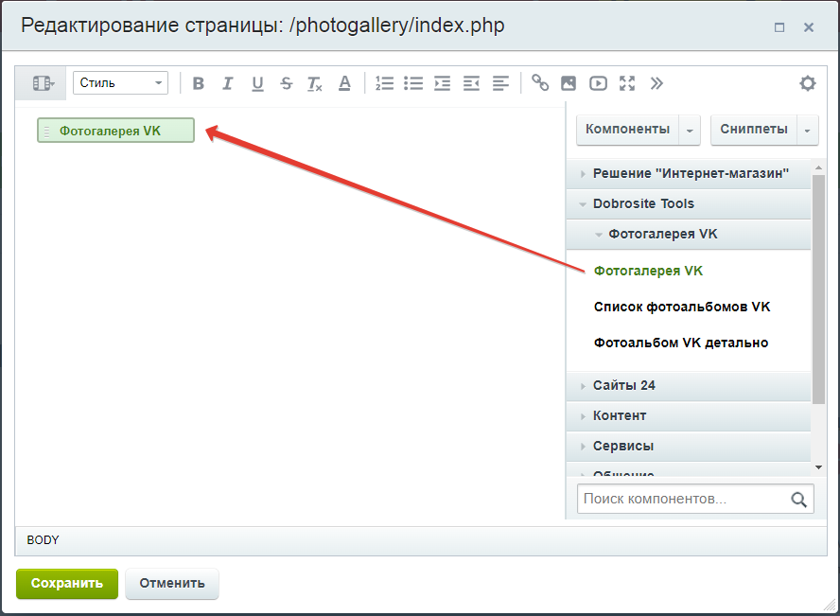Insert a video
Screen dimensions: 840x616
(x=598, y=83)
